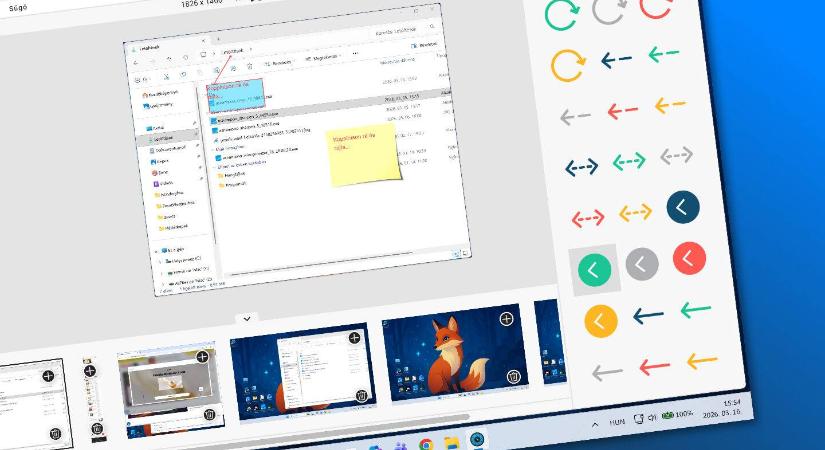Select the green solid left arrow sticker
Viewport: 825px width, 450px height.
tap(696, 309)
